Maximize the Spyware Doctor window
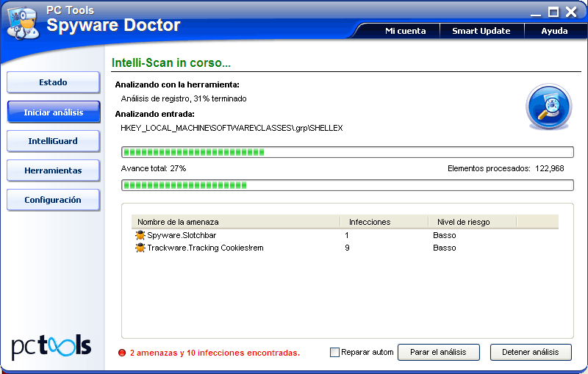 click(x=553, y=12)
